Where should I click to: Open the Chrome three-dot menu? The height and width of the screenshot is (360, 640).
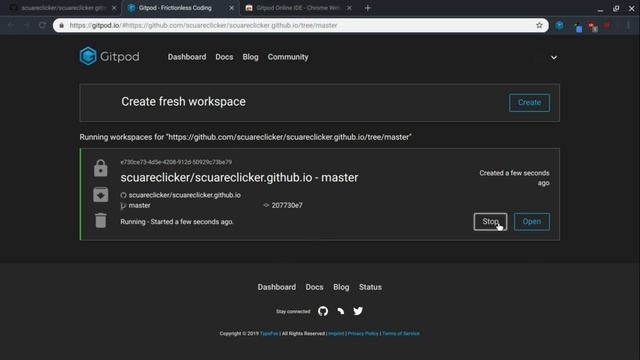629,25
